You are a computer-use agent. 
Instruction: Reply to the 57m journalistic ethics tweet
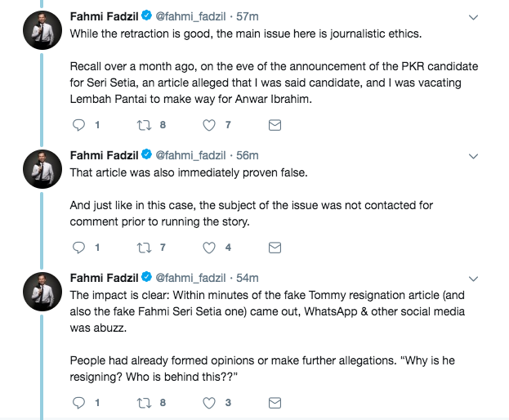pyautogui.click(x=79, y=125)
